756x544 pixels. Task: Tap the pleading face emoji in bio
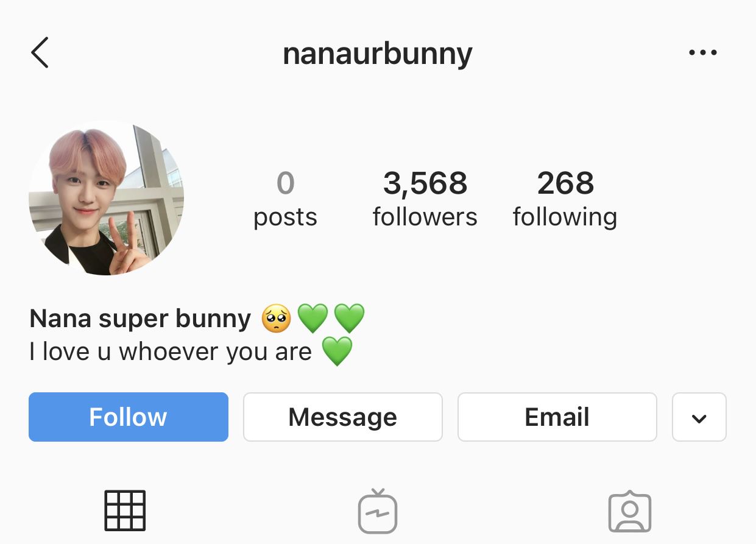tap(277, 319)
